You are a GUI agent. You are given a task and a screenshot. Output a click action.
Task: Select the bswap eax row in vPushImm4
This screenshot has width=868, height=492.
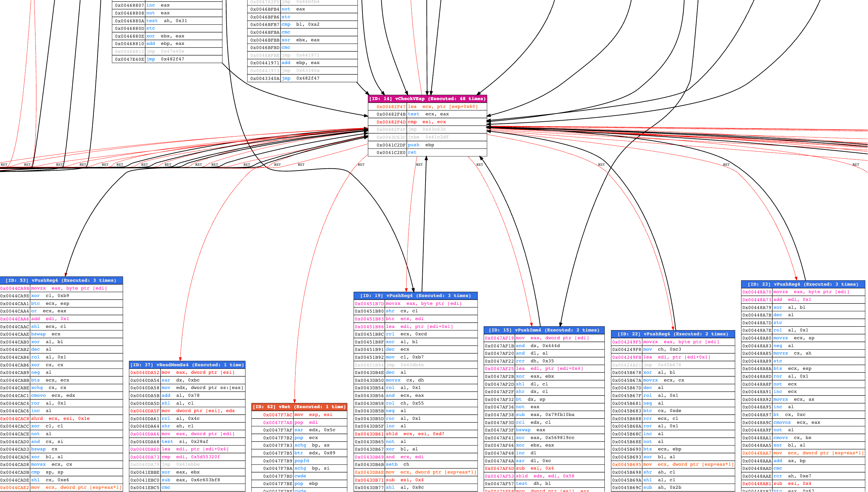pos(544,430)
